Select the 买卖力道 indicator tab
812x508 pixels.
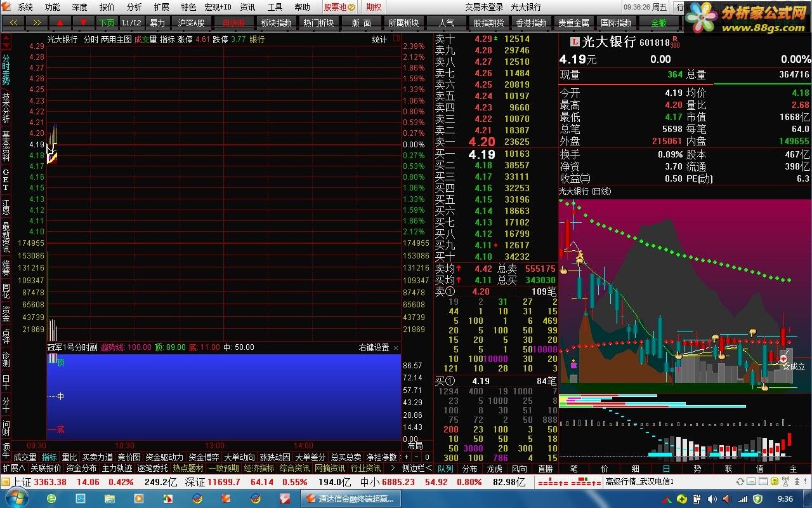coord(98,457)
